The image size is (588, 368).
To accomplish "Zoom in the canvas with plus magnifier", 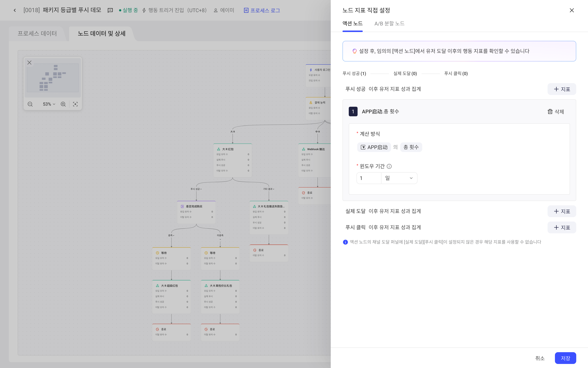I will click(63, 104).
